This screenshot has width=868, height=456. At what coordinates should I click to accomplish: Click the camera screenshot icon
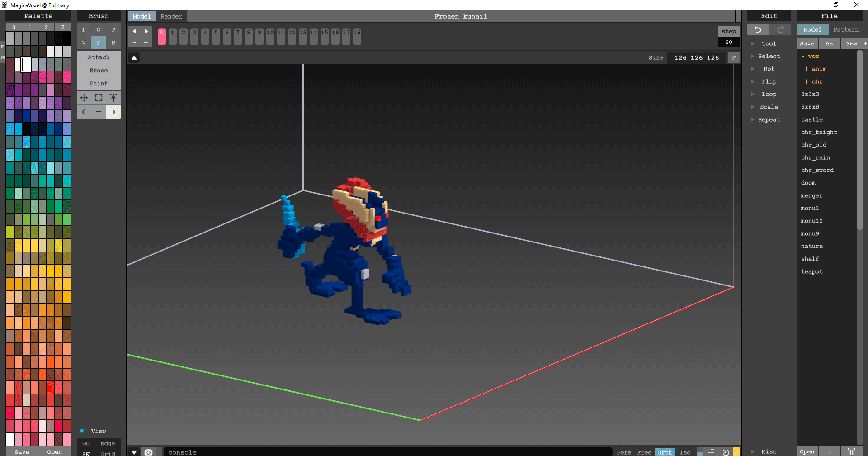click(x=148, y=452)
